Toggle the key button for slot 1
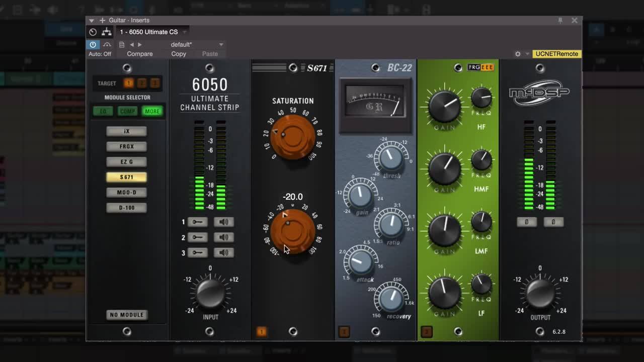This screenshot has height=362, width=644. [197, 222]
